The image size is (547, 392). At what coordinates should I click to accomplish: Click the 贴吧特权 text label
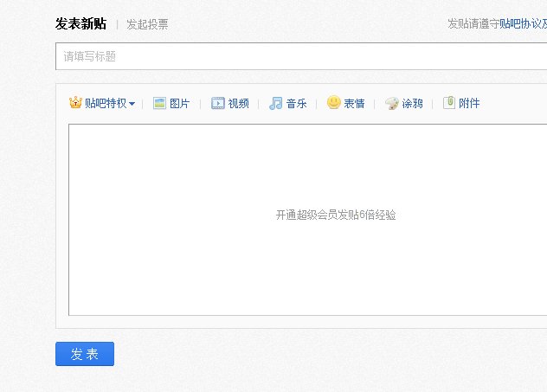[106, 103]
